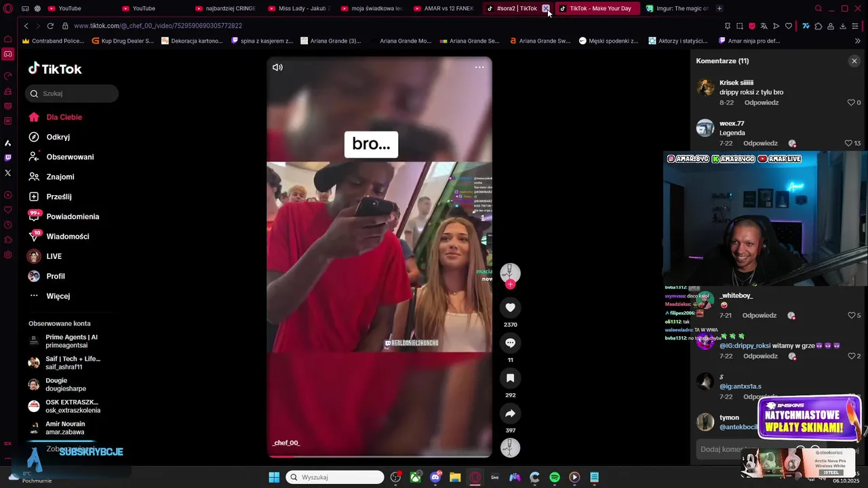Close the #sora2 | TikTok tab
868x488 pixels.
click(546, 8)
